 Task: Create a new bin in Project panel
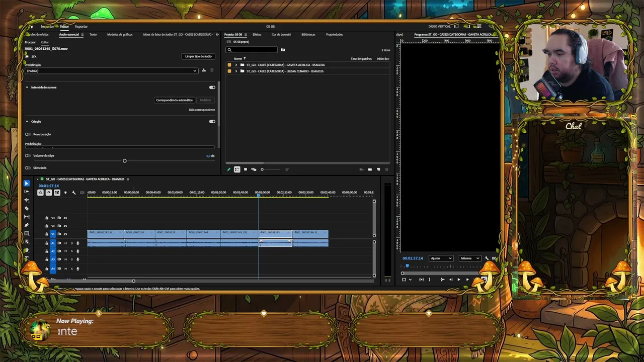point(370,169)
